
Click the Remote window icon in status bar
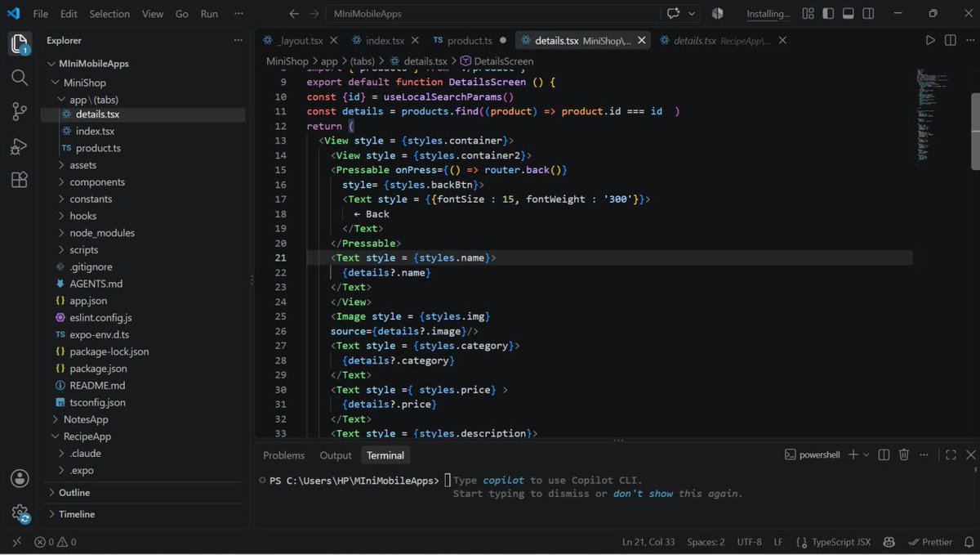click(x=16, y=542)
